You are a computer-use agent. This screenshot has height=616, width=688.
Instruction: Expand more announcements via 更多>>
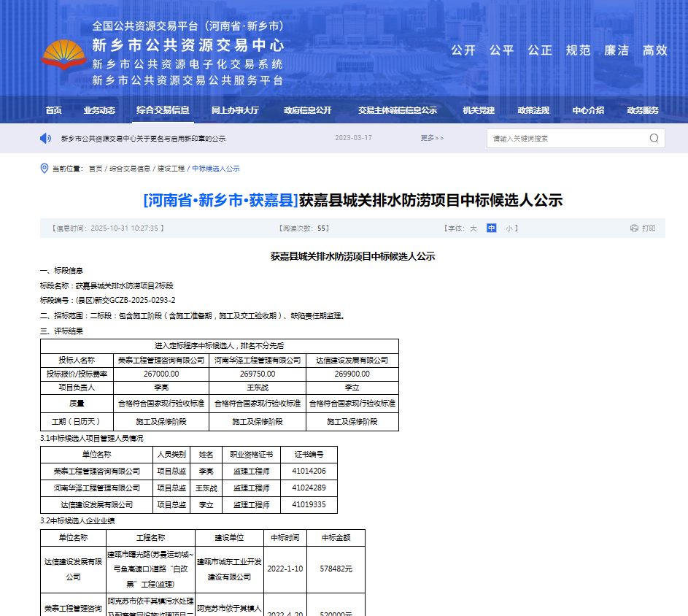[432, 138]
